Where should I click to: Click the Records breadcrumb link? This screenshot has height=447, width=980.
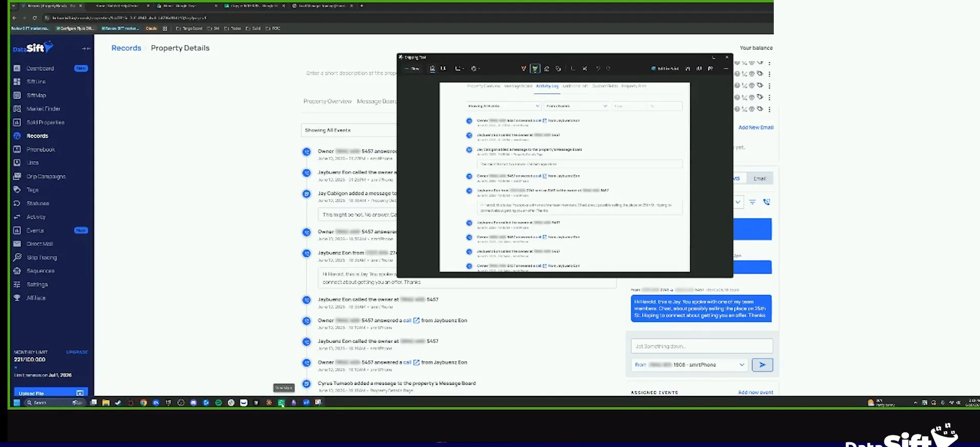pos(126,48)
